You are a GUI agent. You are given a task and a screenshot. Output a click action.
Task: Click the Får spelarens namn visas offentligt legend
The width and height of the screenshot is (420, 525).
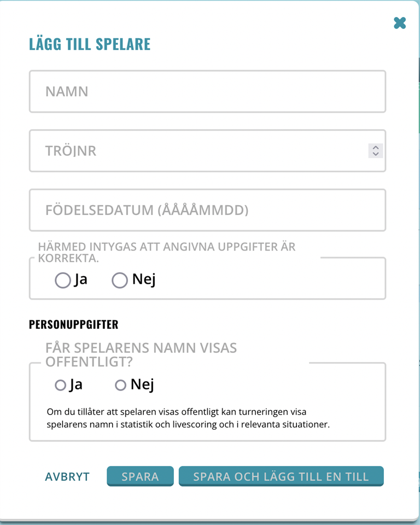pyautogui.click(x=141, y=355)
